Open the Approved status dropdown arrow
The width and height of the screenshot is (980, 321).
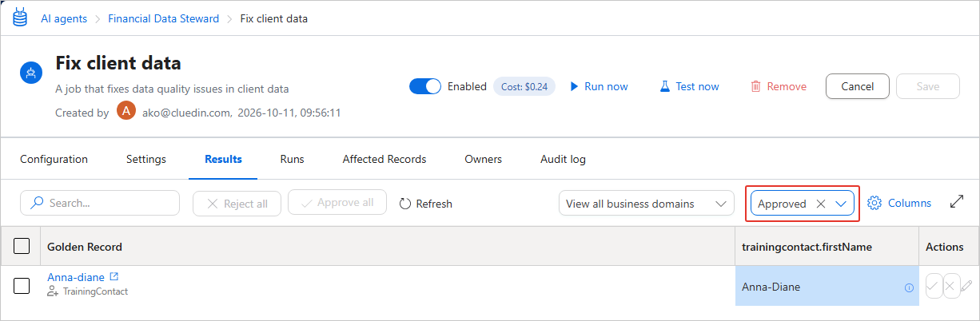[841, 204]
